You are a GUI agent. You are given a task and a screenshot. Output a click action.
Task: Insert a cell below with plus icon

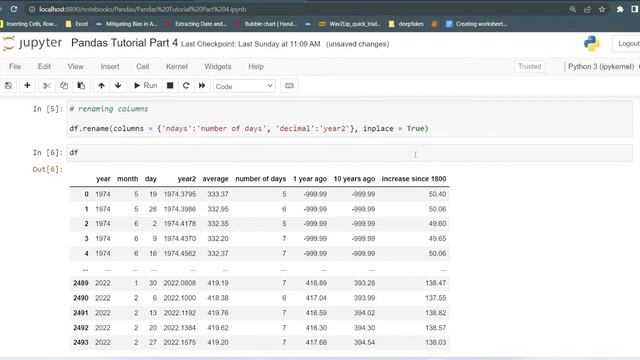(27, 86)
